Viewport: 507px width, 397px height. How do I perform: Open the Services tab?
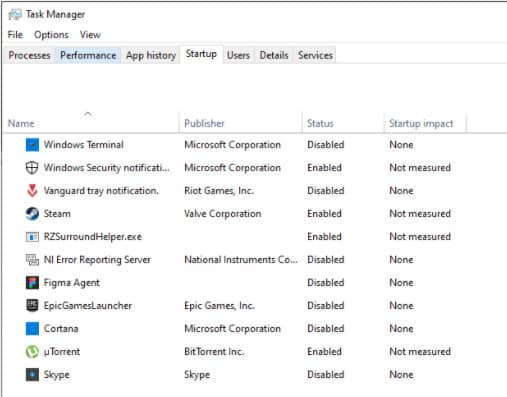(x=315, y=55)
